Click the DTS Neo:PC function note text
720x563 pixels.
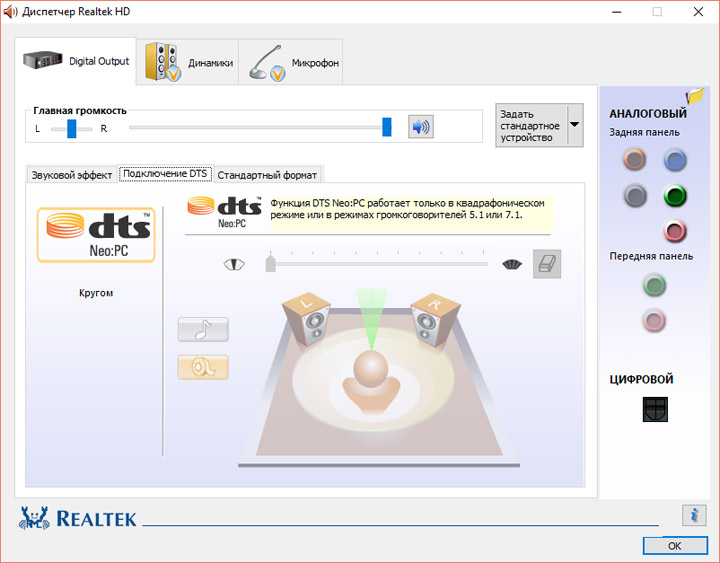click(x=407, y=209)
